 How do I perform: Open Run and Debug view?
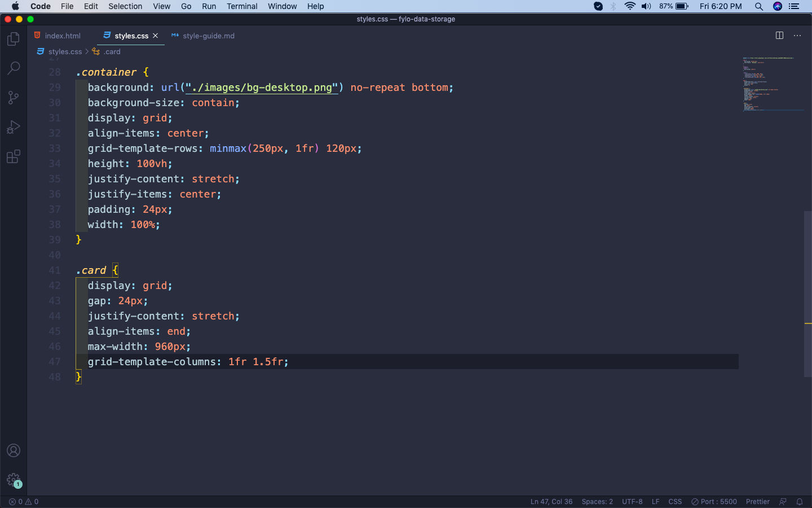tap(14, 127)
